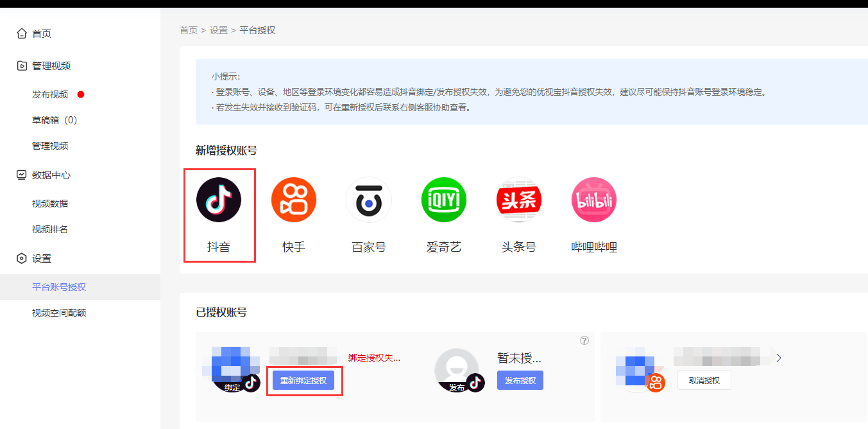868x429 pixels.
Task: Click the 暂未授... status text
Action: tap(519, 357)
